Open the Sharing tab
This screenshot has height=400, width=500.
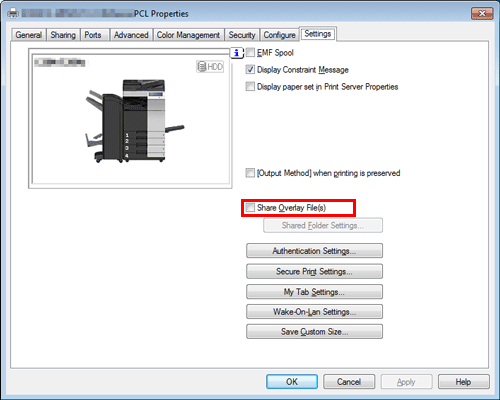click(63, 35)
